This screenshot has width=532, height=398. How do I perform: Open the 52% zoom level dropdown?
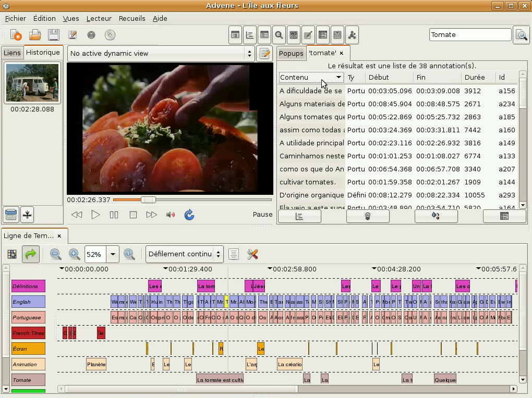[x=113, y=254]
